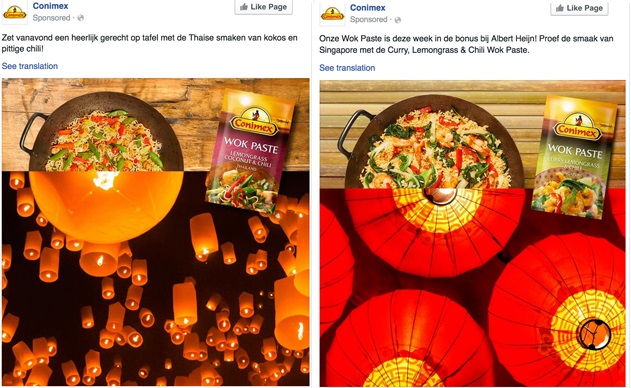Click the 'Zet vanavond een heerlijk gerecht' post text
The width and height of the screenshot is (631, 388).
(x=150, y=43)
